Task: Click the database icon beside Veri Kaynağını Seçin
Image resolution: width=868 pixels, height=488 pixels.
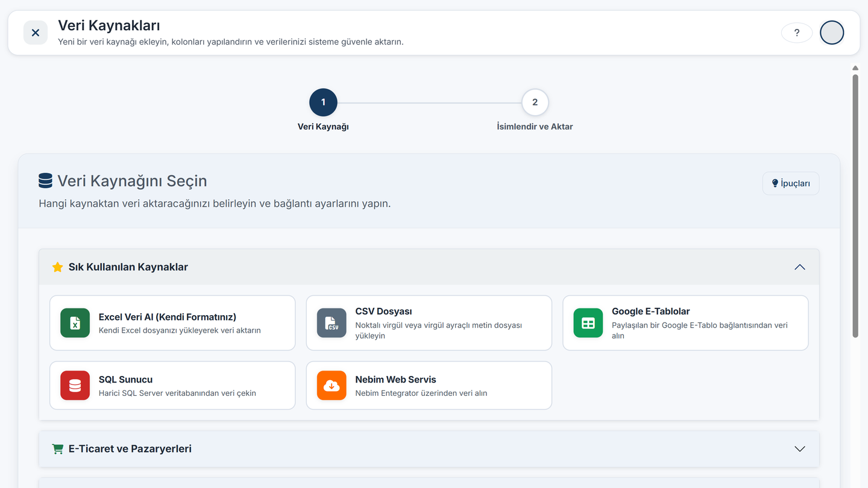Action: pyautogui.click(x=45, y=181)
